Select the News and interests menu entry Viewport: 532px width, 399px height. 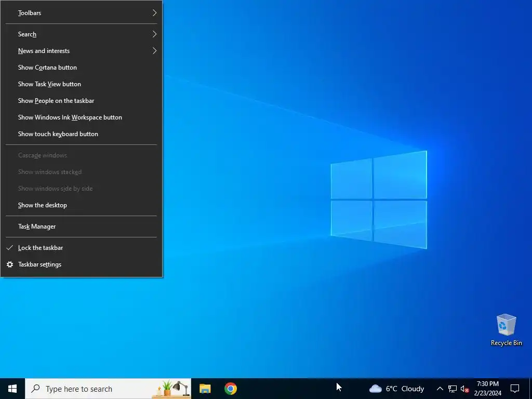pos(82,51)
